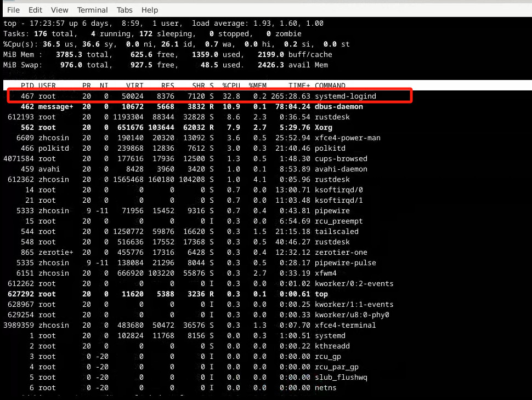
Task: Click the Xorg command name
Action: (x=324, y=128)
